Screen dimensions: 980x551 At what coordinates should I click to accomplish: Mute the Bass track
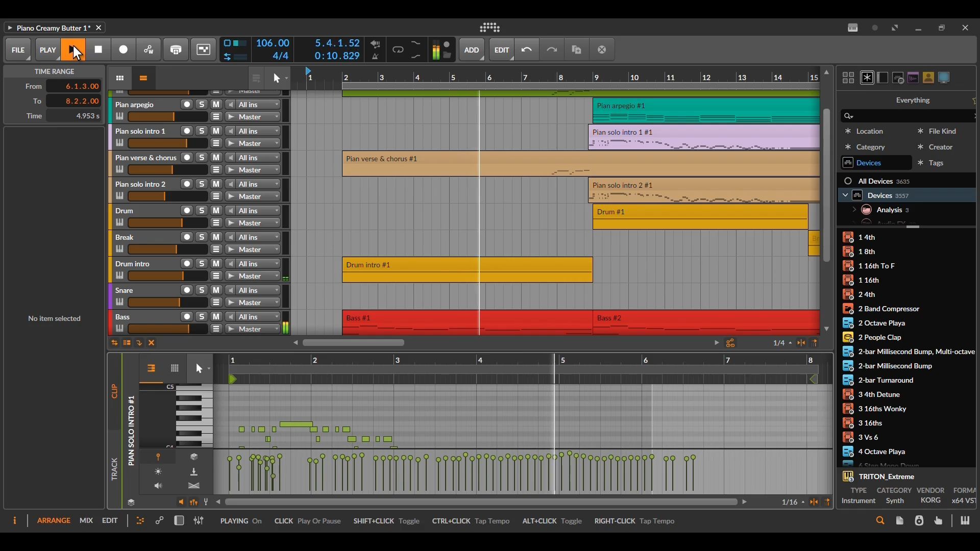tap(216, 317)
